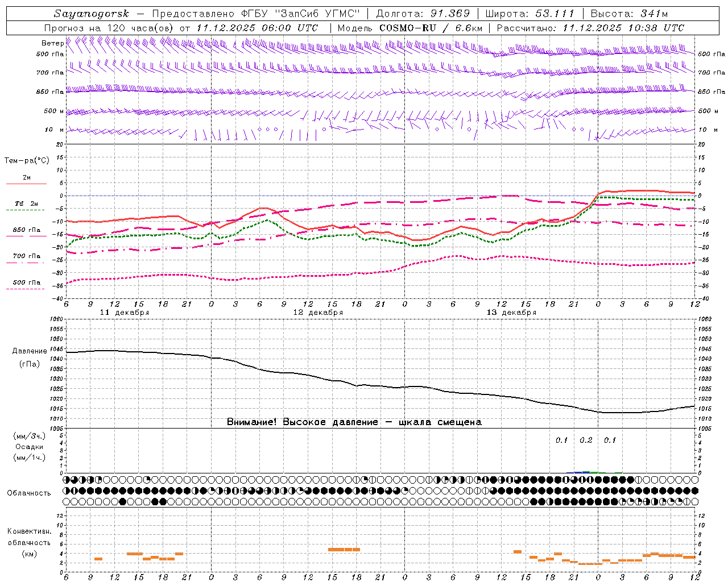Click the 'Долгота: 91.369' header field
Viewport: 728px width, 582px height.
(x=423, y=14)
